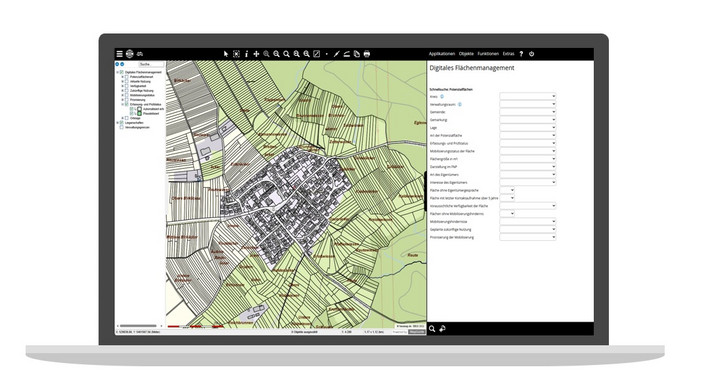Click the second magnifier zoom icon
The width and height of the screenshot is (712, 383).
[277, 54]
